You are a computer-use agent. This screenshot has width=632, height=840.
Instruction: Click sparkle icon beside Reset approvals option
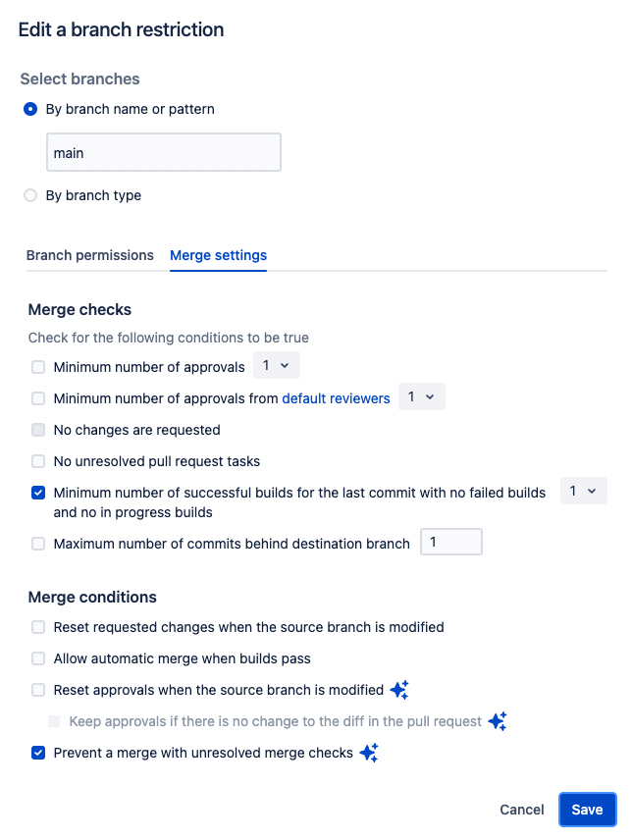(398, 690)
